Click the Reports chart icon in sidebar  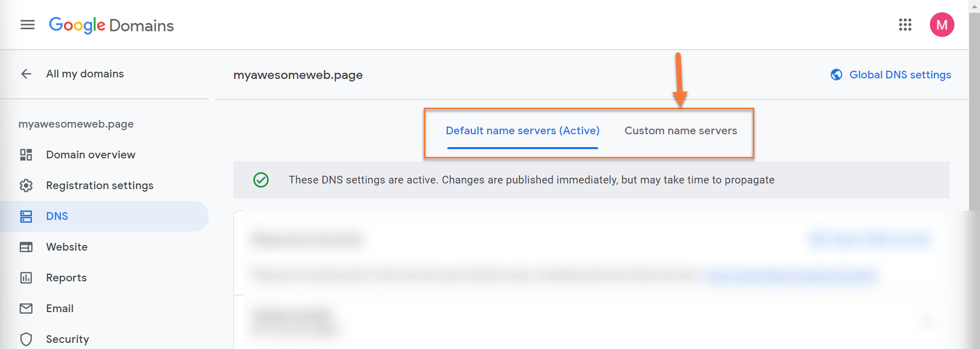click(x=26, y=278)
